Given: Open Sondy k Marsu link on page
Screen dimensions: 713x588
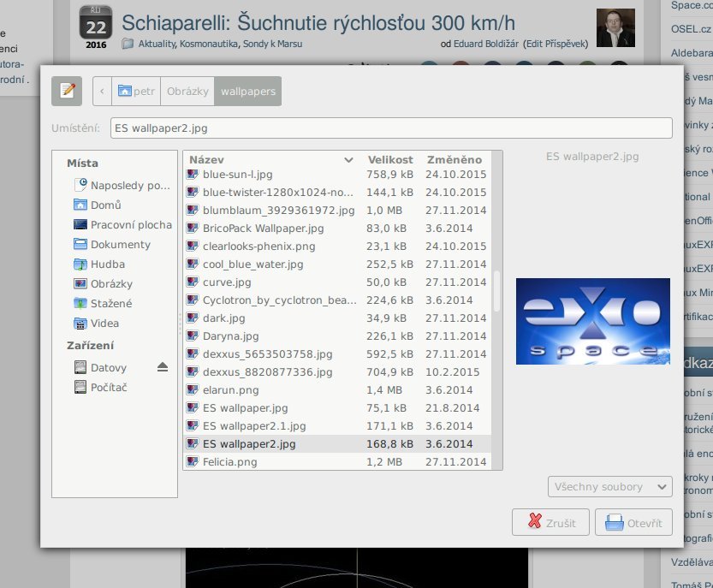Looking at the screenshot, I should [x=272, y=45].
